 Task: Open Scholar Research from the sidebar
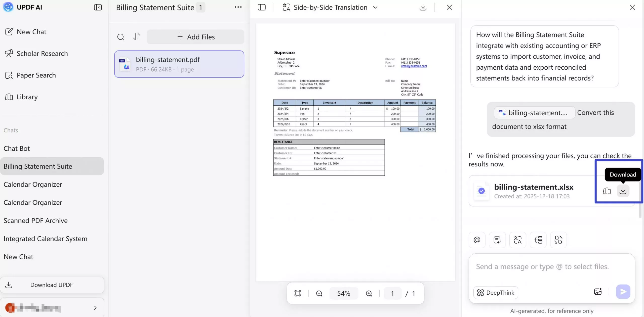click(42, 53)
